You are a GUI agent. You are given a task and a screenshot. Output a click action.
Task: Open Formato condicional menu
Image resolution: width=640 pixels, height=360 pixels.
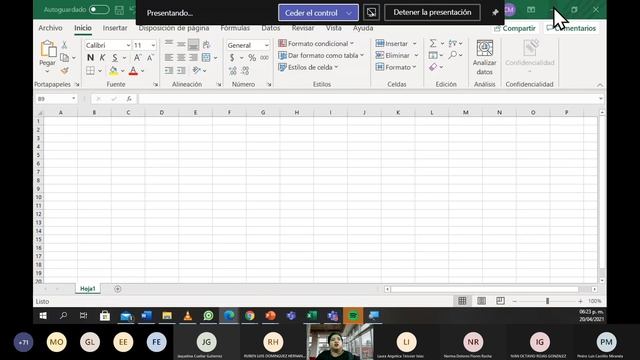click(316, 43)
